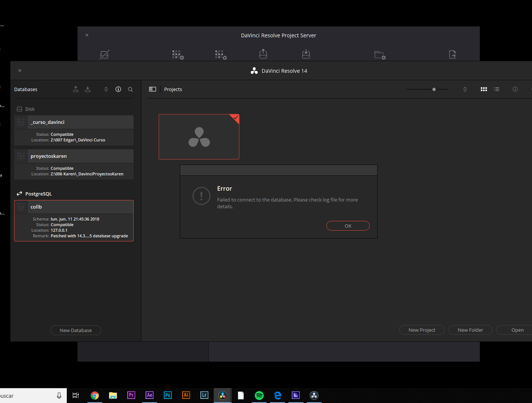Click the database settings gear icon in Project Server

tap(221, 55)
